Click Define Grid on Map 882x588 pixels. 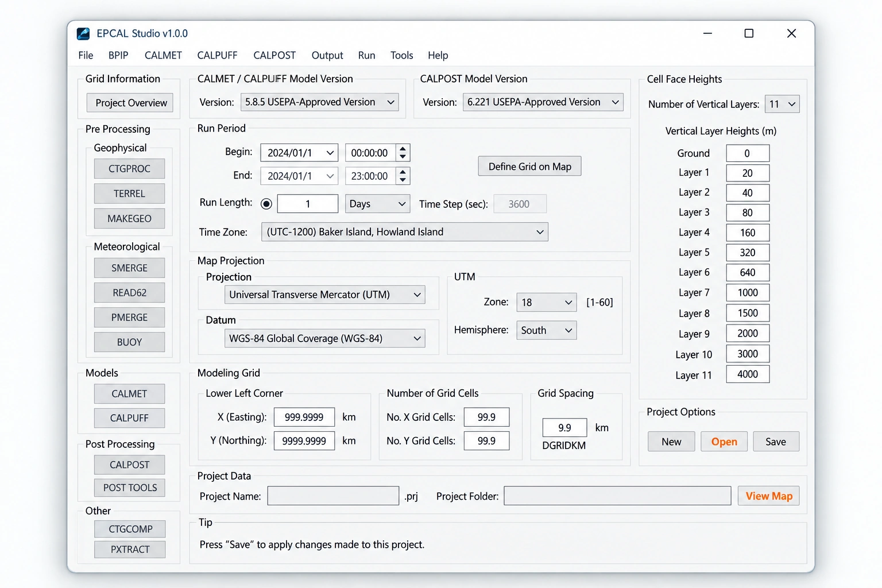point(529,167)
